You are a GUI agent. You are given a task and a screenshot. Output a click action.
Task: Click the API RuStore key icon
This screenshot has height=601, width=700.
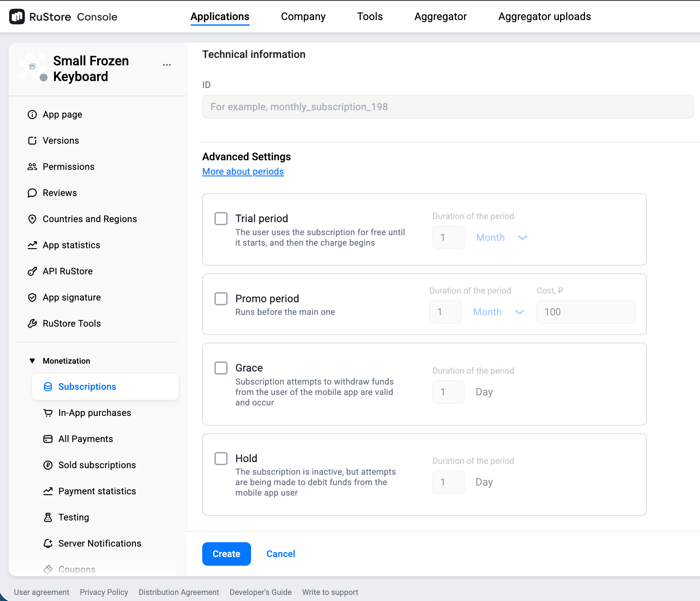click(32, 271)
